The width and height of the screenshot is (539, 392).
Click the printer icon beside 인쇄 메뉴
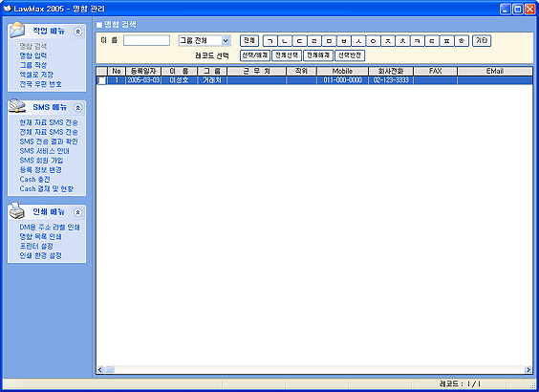tap(17, 210)
